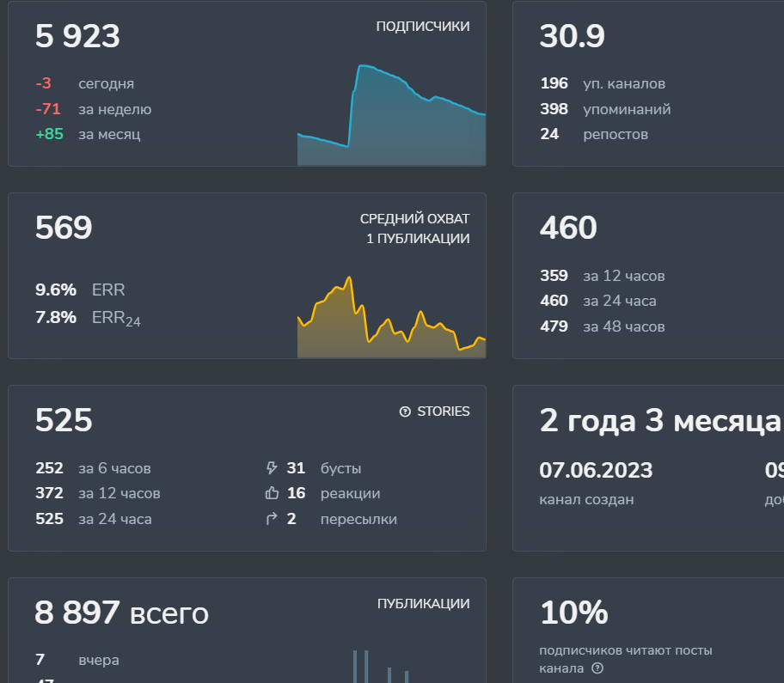
Task: Click the publications bar chart
Action: coord(382,667)
